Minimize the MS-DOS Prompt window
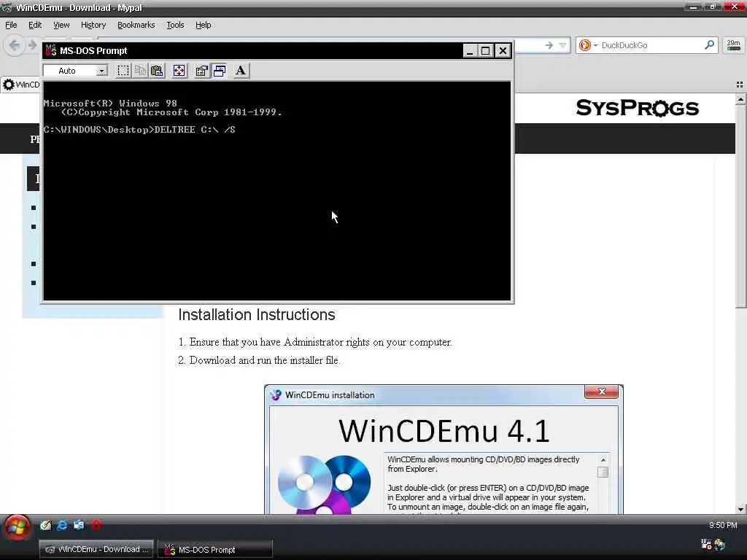Viewport: 747px width, 560px height. pos(470,50)
